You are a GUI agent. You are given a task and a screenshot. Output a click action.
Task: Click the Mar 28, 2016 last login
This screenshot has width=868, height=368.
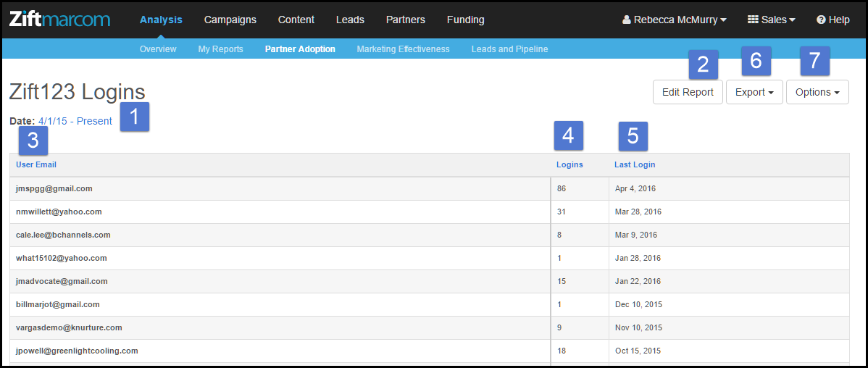coord(638,212)
